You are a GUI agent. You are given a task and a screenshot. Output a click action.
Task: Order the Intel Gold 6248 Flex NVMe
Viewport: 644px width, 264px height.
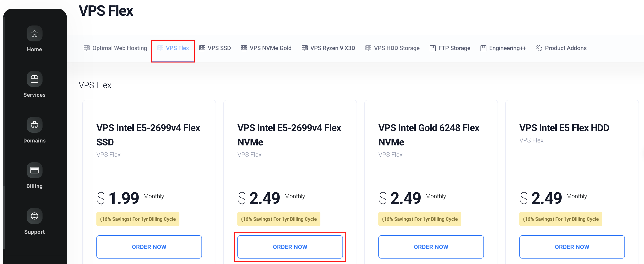click(431, 247)
